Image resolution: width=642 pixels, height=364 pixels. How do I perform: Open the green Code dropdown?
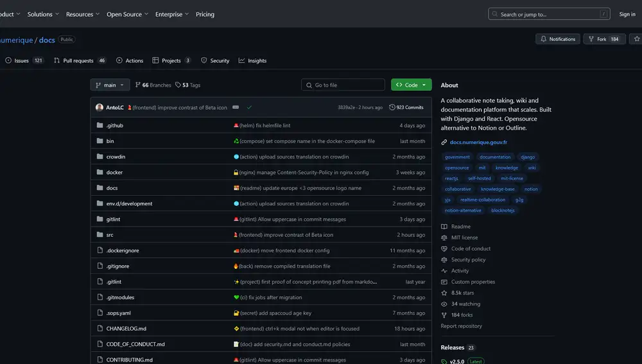[x=411, y=85]
